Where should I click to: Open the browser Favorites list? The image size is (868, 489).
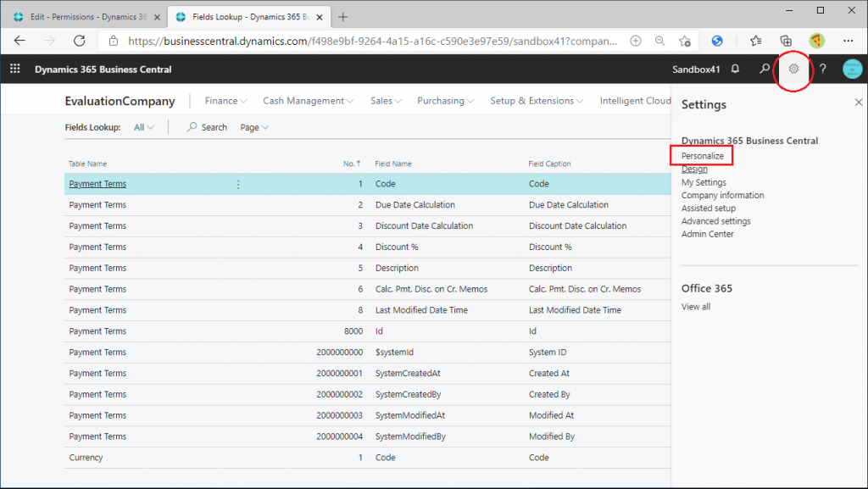755,41
